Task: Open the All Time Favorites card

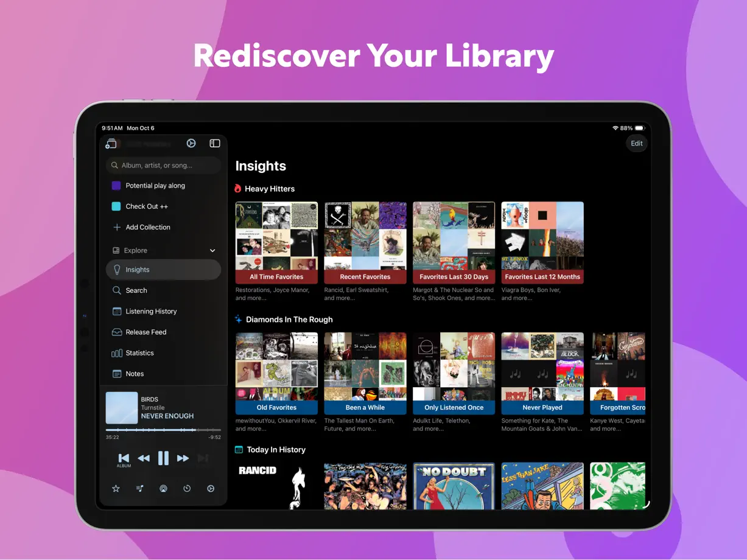Action: coord(276,243)
